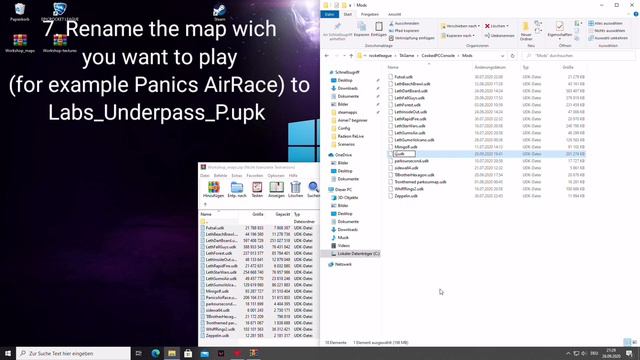This screenshot has height=360, width=640.
Task: Open recent locations dropdown arrow
Action: coord(344,56)
